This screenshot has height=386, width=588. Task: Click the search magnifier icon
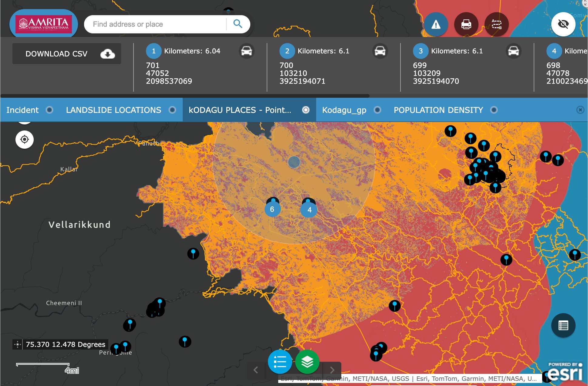[x=238, y=24]
